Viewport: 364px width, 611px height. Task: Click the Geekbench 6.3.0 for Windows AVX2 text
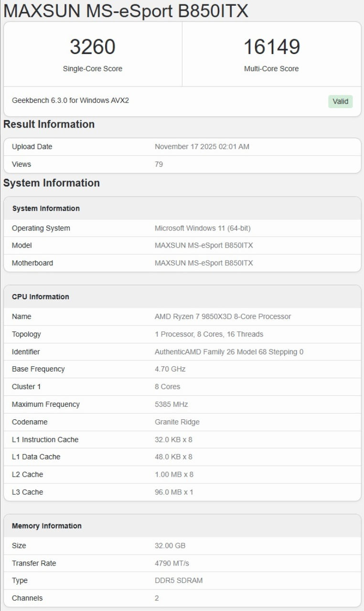click(x=70, y=100)
